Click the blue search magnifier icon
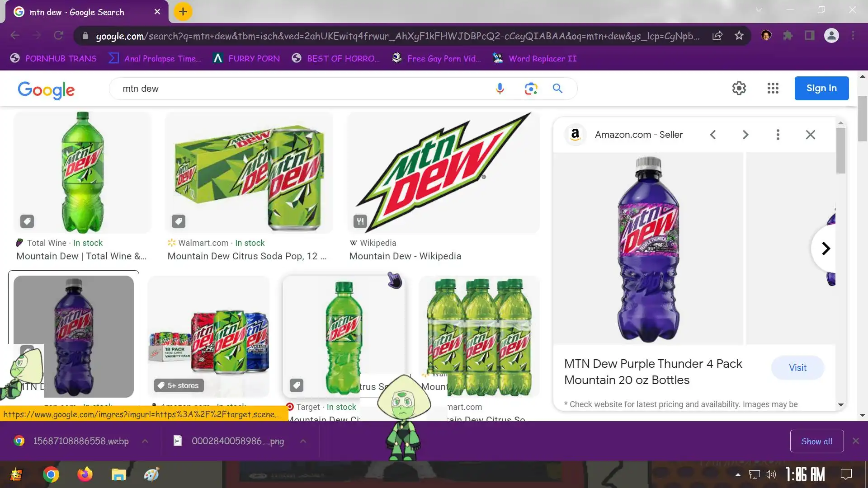The height and width of the screenshot is (488, 868). coord(557,89)
